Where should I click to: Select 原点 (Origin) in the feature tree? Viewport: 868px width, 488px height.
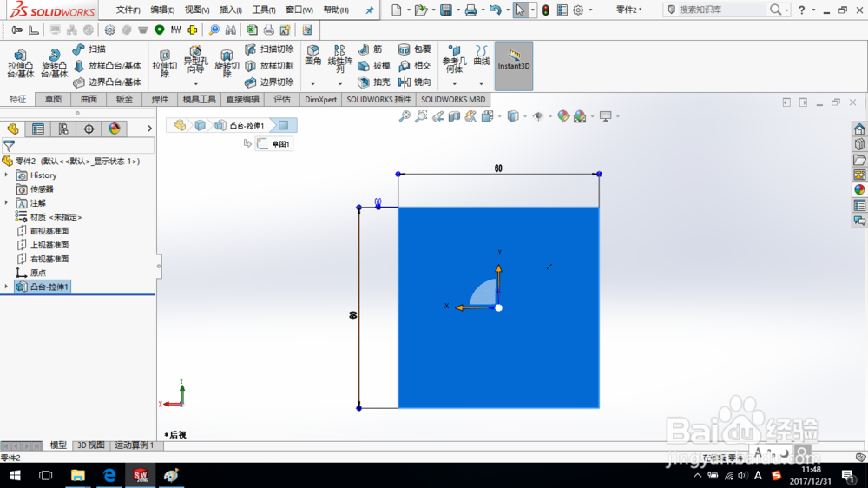click(31, 273)
